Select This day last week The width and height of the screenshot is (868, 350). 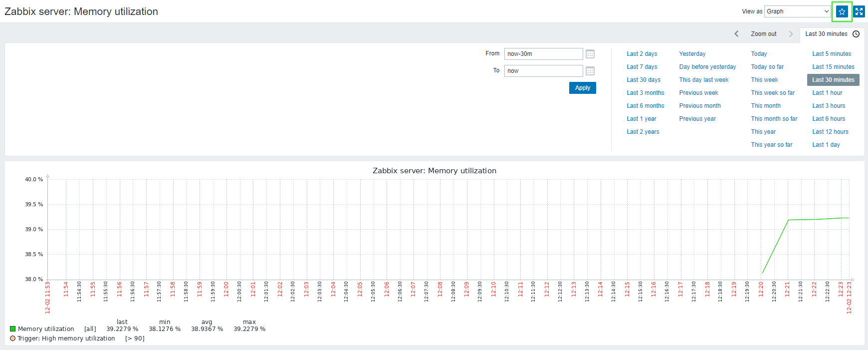704,80
